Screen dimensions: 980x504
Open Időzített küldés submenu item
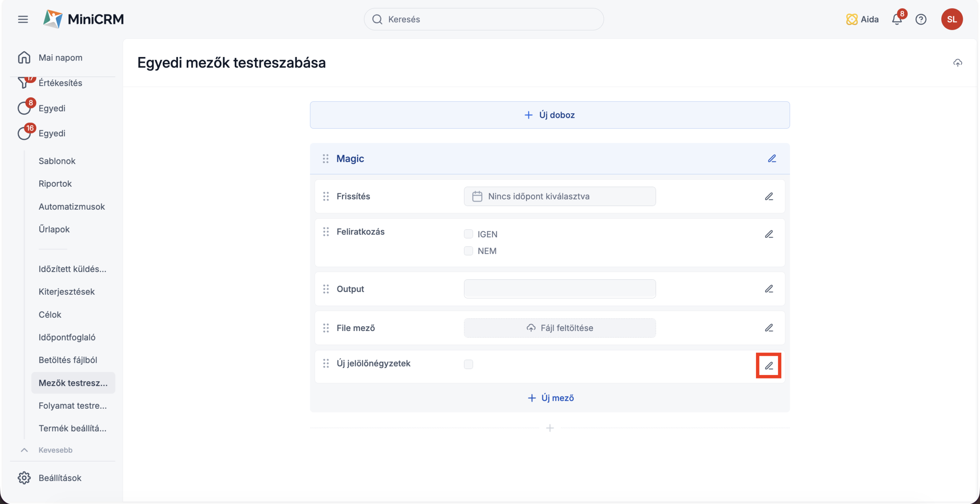(x=72, y=269)
